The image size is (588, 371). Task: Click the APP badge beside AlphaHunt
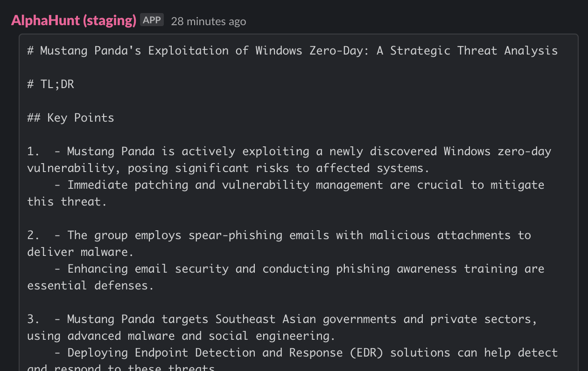pyautogui.click(x=152, y=20)
